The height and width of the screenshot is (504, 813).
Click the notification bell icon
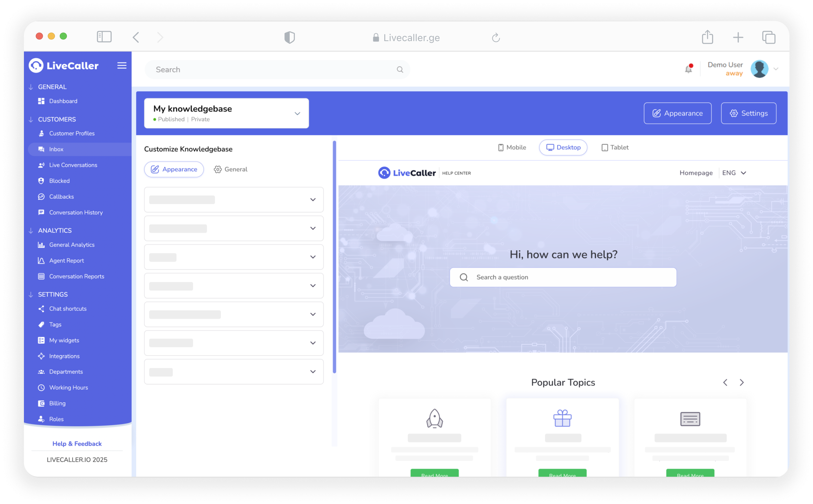pyautogui.click(x=688, y=69)
